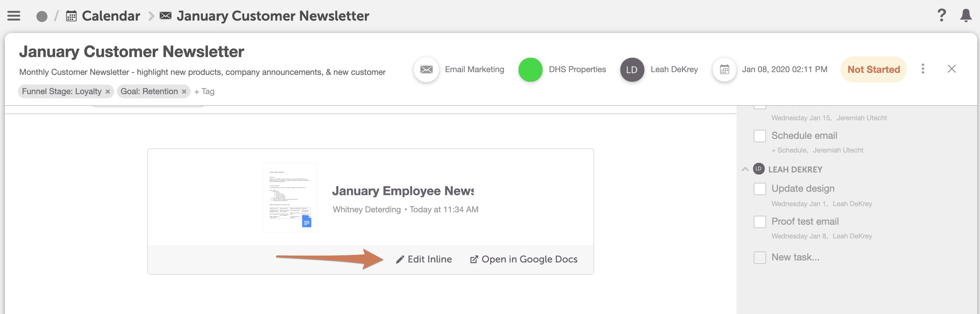Open the notifications bell
Image resolution: width=980 pixels, height=314 pixels.
[966, 15]
